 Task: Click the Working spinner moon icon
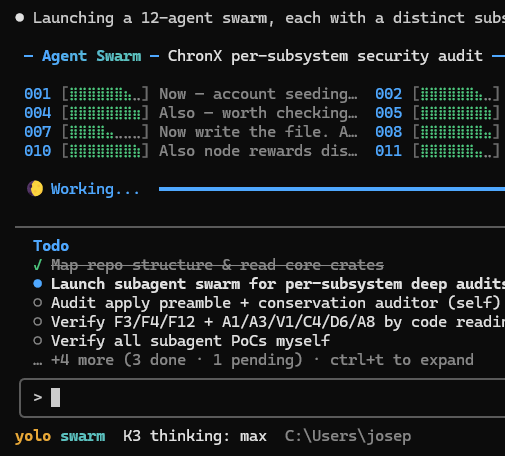[35, 189]
